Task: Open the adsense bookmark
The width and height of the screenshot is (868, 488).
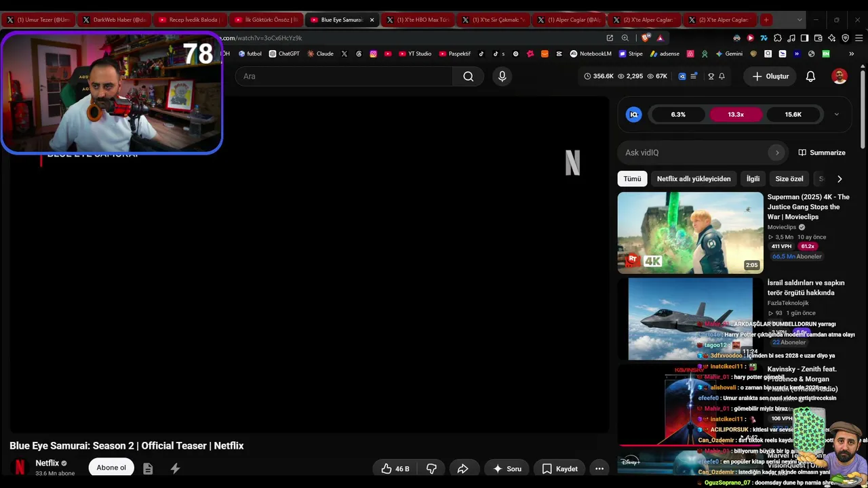Action: pos(665,54)
